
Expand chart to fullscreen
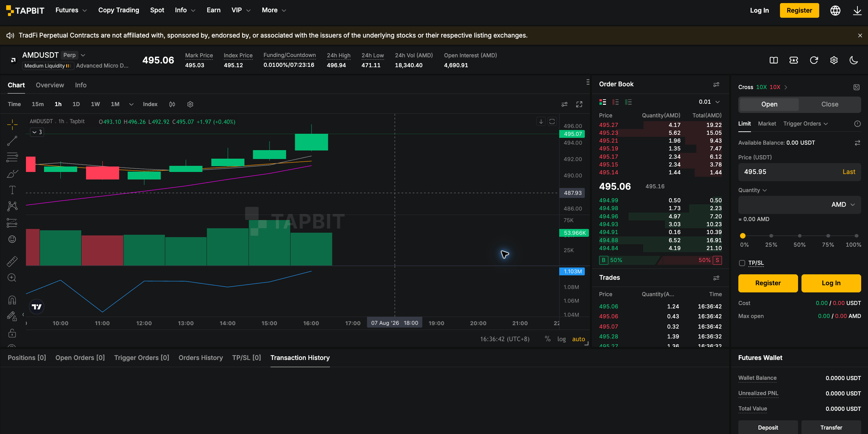(579, 104)
